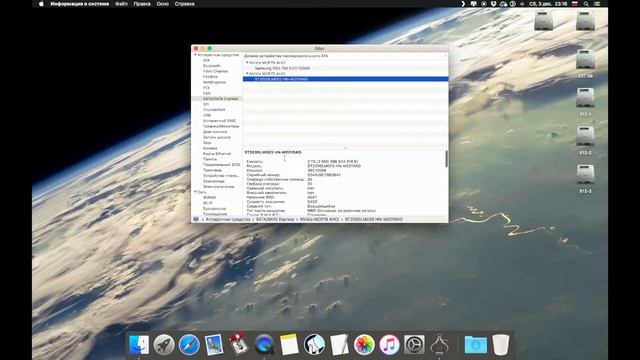Select Thunderbolt in the sidebar
This screenshot has height=360, width=640.
pyautogui.click(x=214, y=110)
